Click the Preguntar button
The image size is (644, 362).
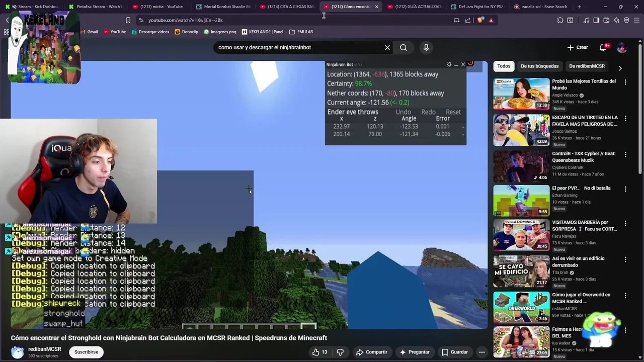click(x=414, y=352)
